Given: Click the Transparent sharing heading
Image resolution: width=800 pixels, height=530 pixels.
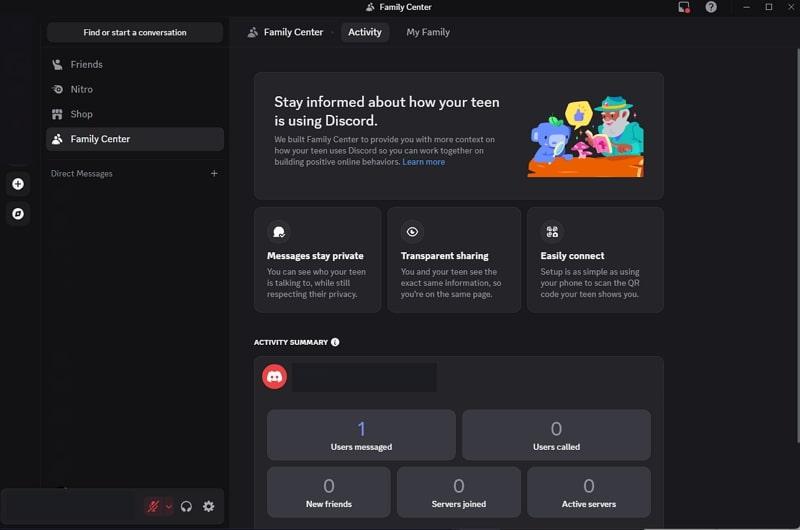Looking at the screenshot, I should [444, 256].
